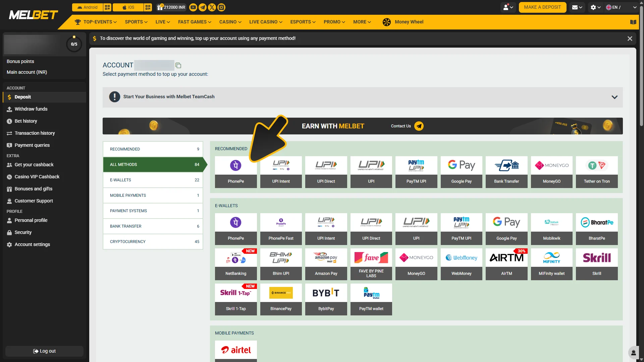Expand the MORE menu
Screen dimensions: 644x362
(x=362, y=22)
